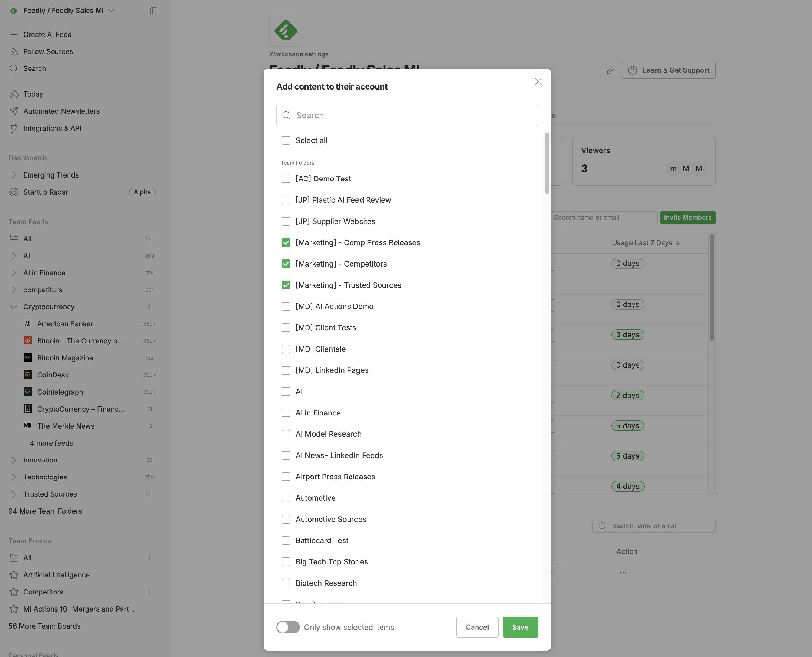
Task: Click Invite Members button
Action: tap(687, 217)
